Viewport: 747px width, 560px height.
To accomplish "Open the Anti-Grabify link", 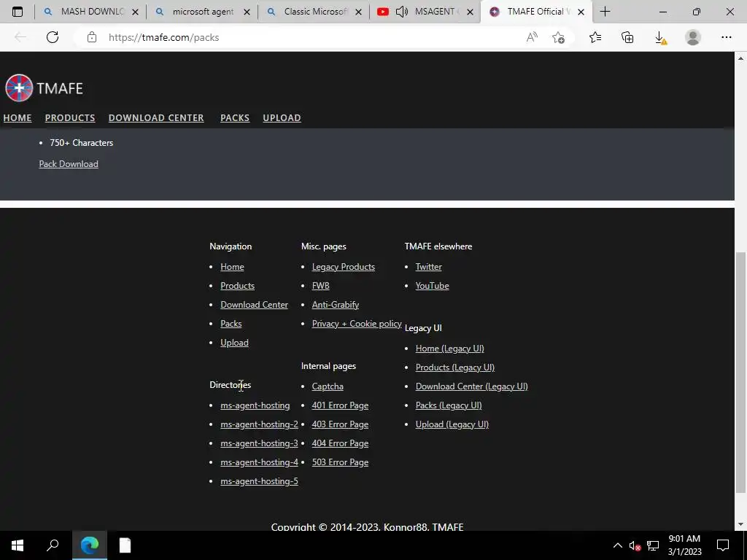I will click(336, 305).
